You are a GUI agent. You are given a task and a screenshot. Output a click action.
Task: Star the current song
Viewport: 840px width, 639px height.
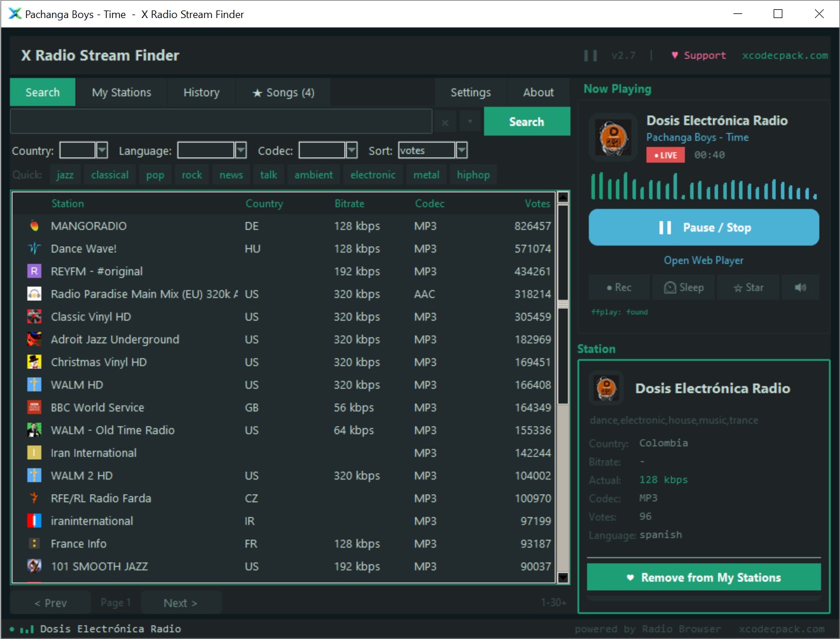pos(748,287)
